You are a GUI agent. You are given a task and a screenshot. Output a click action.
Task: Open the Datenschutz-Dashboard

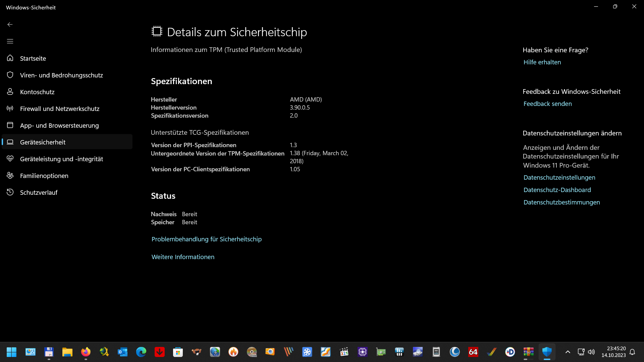coord(557,189)
